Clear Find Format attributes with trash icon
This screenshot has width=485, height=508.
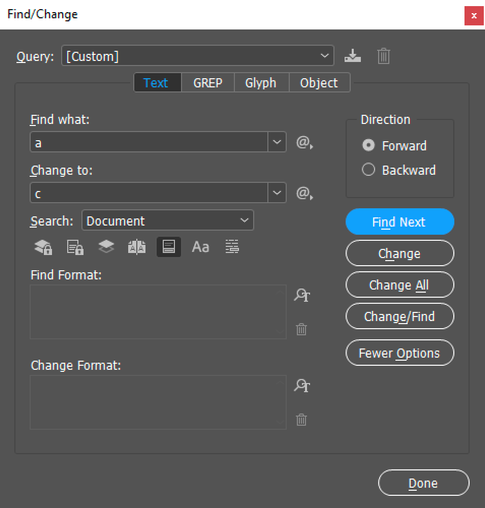301,329
